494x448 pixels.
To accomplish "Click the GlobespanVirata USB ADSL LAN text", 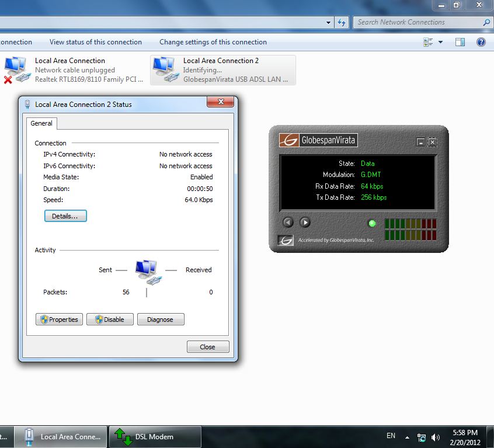I will click(x=236, y=79).
